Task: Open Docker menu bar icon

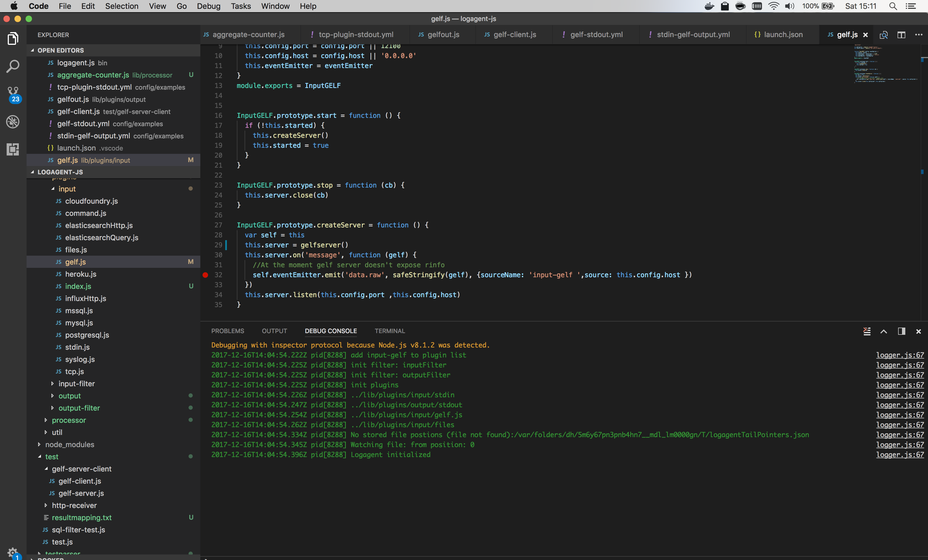Action: click(709, 6)
